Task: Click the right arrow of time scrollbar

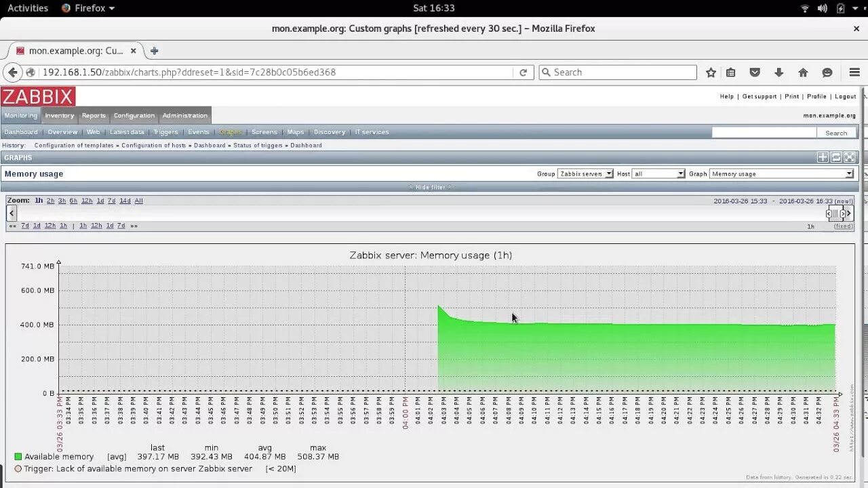Action: click(848, 213)
